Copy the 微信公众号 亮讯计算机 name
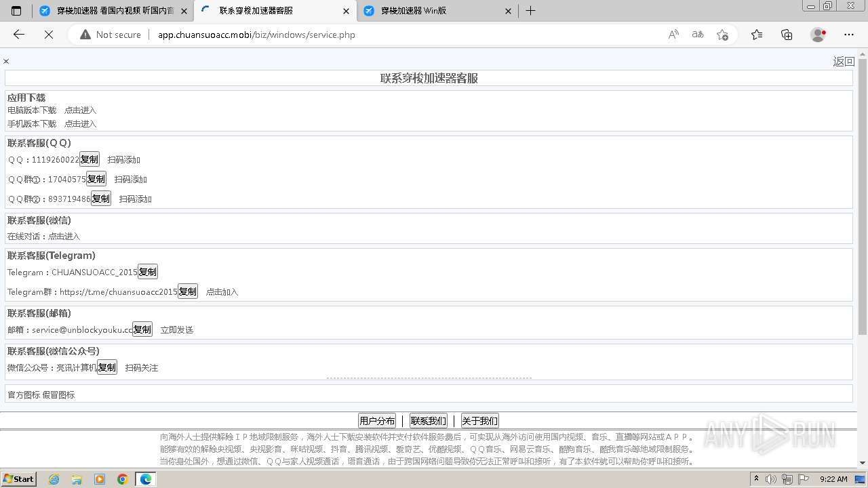Viewport: 868px width, 488px height. click(107, 367)
